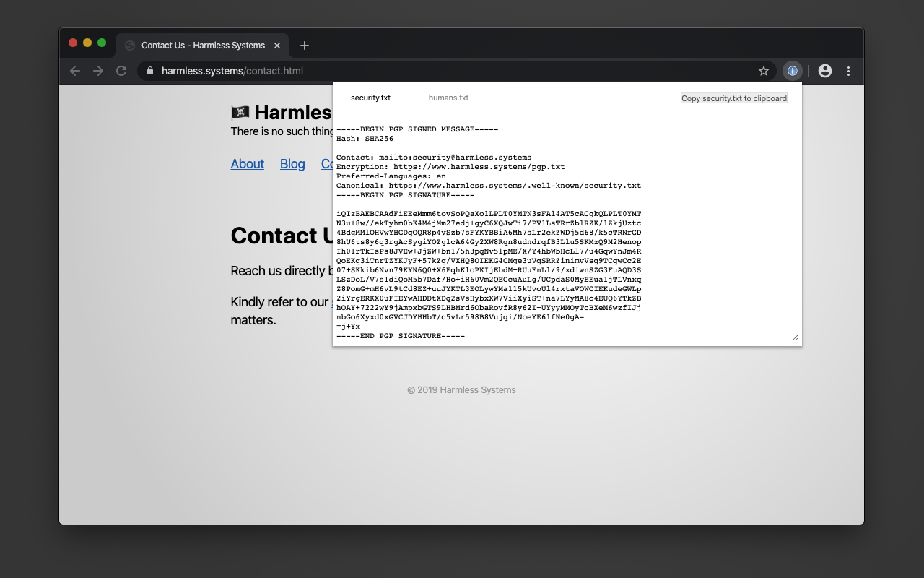Click the Contact Us tab favicon

click(130, 45)
